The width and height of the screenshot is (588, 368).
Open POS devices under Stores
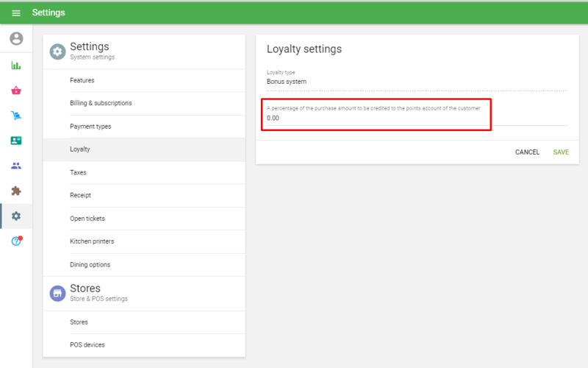click(x=87, y=344)
